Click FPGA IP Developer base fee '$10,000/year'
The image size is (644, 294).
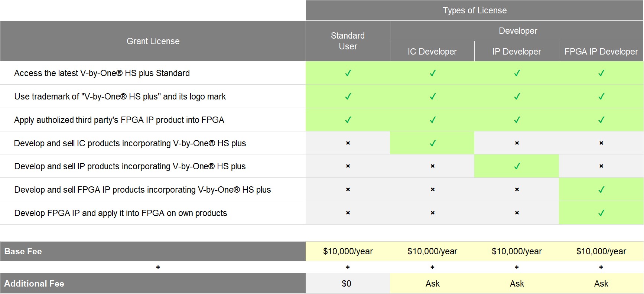click(x=601, y=251)
